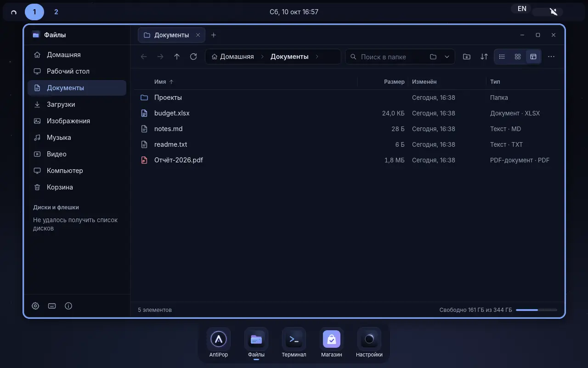
Task: Switch keyboard layout EN indicator
Action: click(522, 9)
